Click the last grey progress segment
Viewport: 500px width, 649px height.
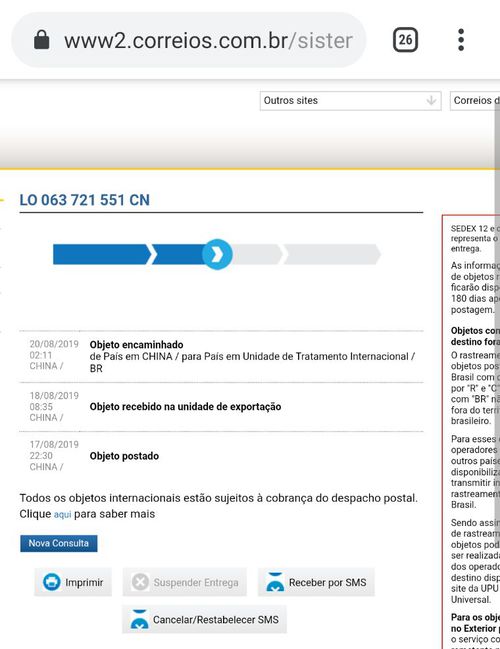(x=332, y=254)
